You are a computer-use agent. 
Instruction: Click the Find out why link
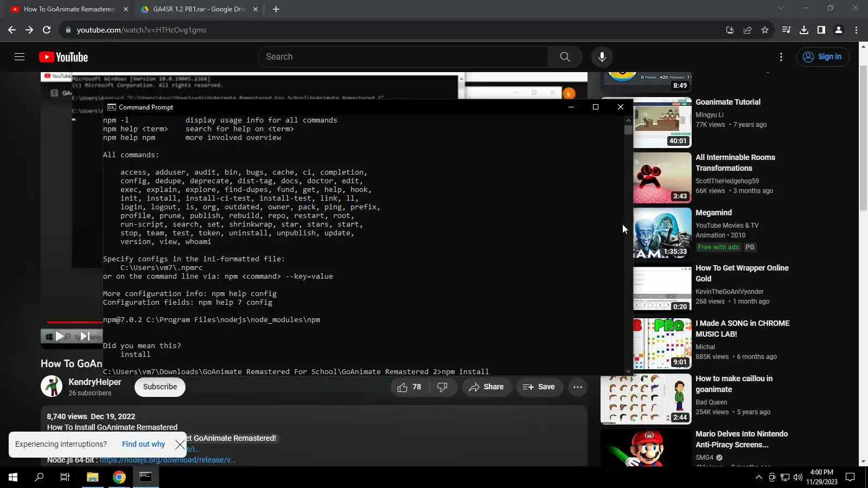point(143,445)
